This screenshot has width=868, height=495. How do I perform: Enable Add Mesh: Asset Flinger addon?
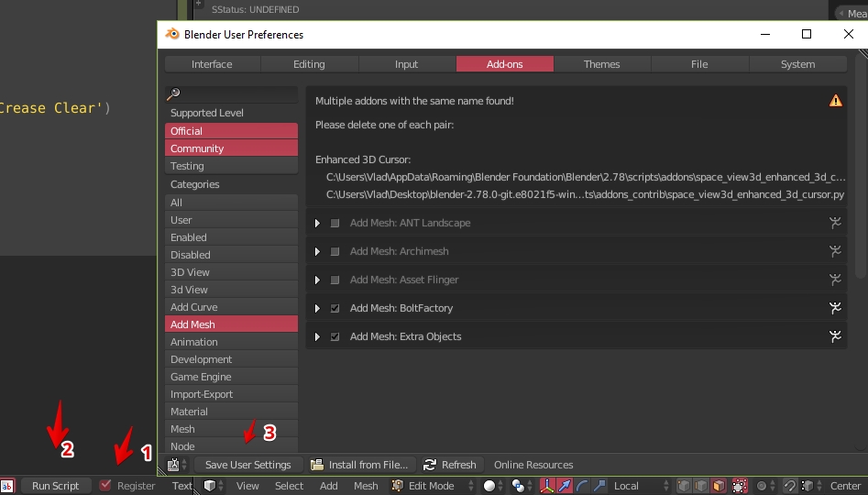point(335,280)
